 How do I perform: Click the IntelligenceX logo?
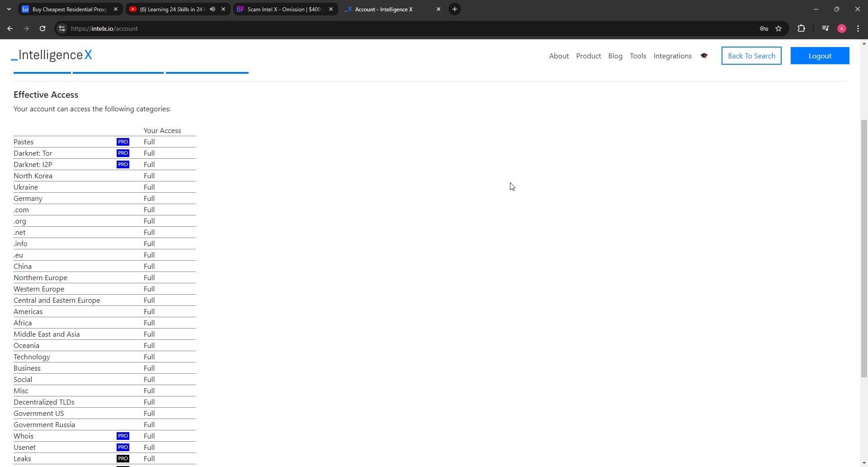[x=52, y=55]
